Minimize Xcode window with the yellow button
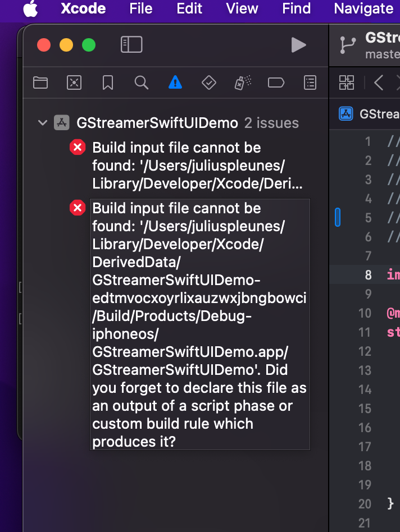The width and height of the screenshot is (400, 532). pos(66,45)
